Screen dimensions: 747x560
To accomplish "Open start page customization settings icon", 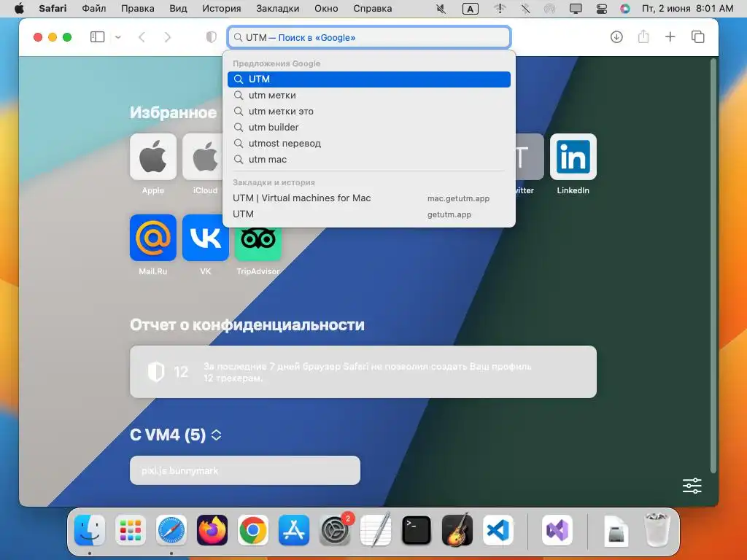I will click(x=692, y=486).
